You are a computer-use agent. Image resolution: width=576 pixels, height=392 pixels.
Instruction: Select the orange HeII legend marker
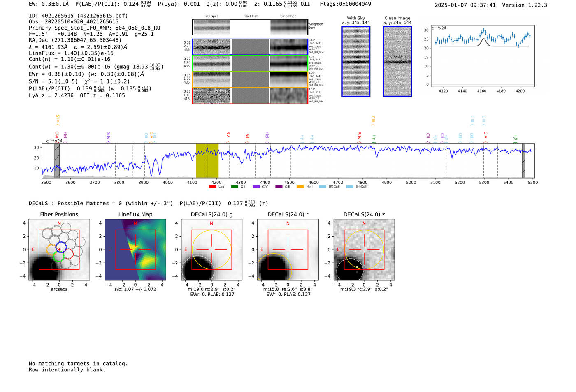click(x=300, y=187)
